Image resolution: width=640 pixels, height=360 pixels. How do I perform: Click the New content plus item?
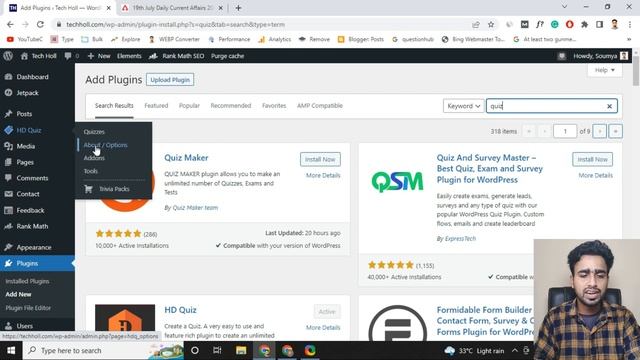click(99, 56)
